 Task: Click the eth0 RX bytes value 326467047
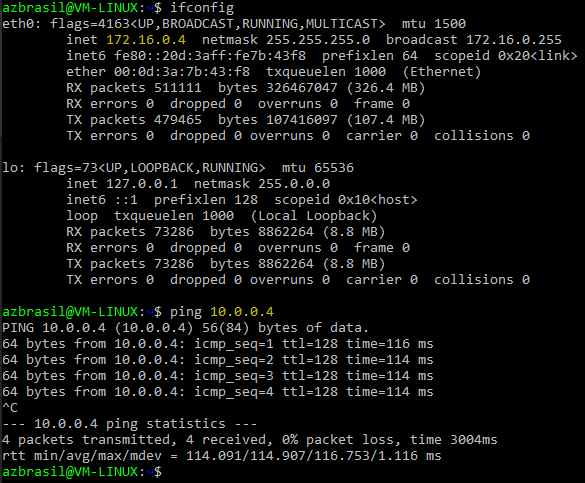pos(301,88)
